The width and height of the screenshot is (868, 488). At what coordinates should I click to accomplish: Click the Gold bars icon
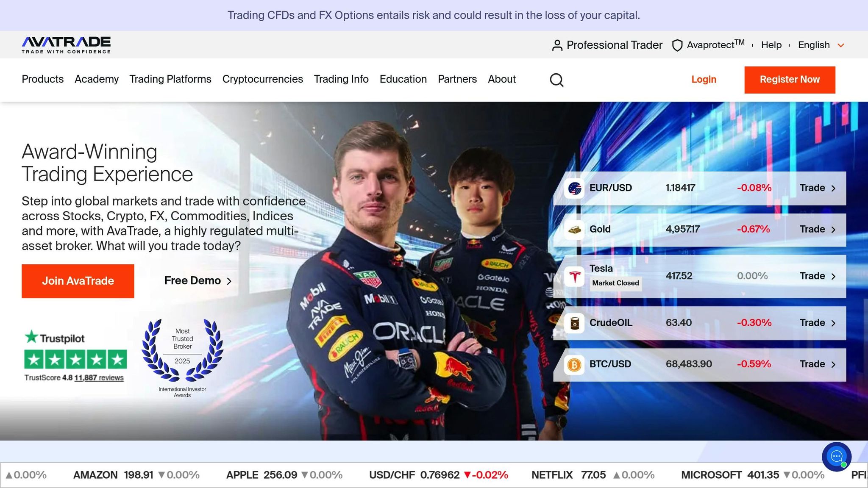(574, 230)
